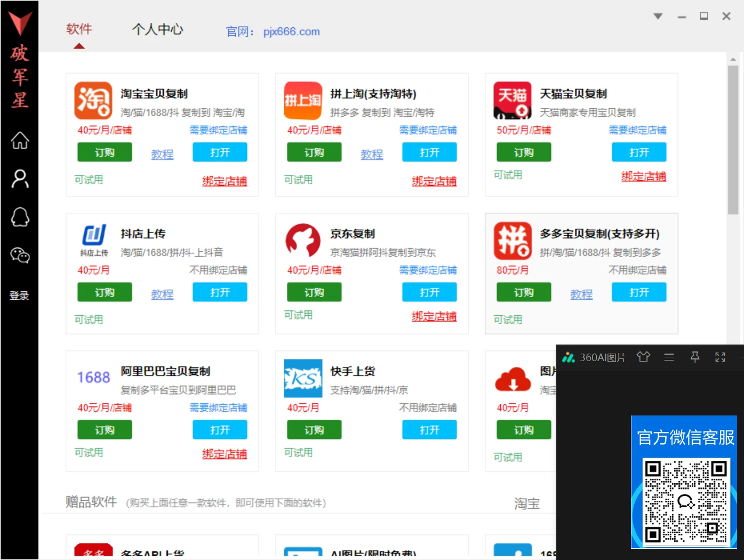The width and height of the screenshot is (744, 560).
Task: Click the vertical scrollbar thumb
Action: point(733,140)
